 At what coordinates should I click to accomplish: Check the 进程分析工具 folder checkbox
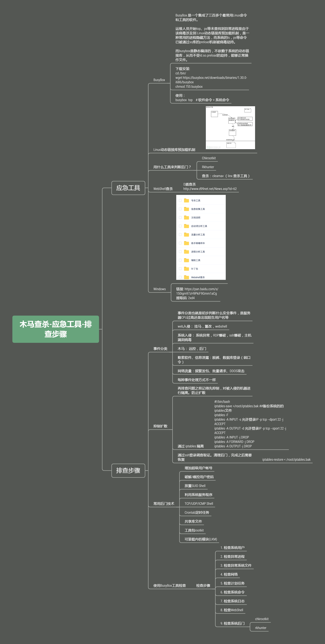[180, 251]
